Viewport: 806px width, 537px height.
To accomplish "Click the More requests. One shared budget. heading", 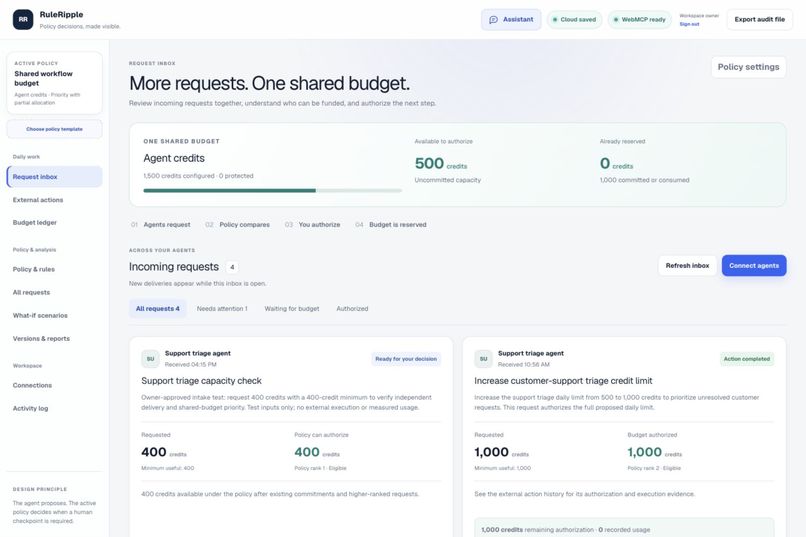I will point(269,83).
